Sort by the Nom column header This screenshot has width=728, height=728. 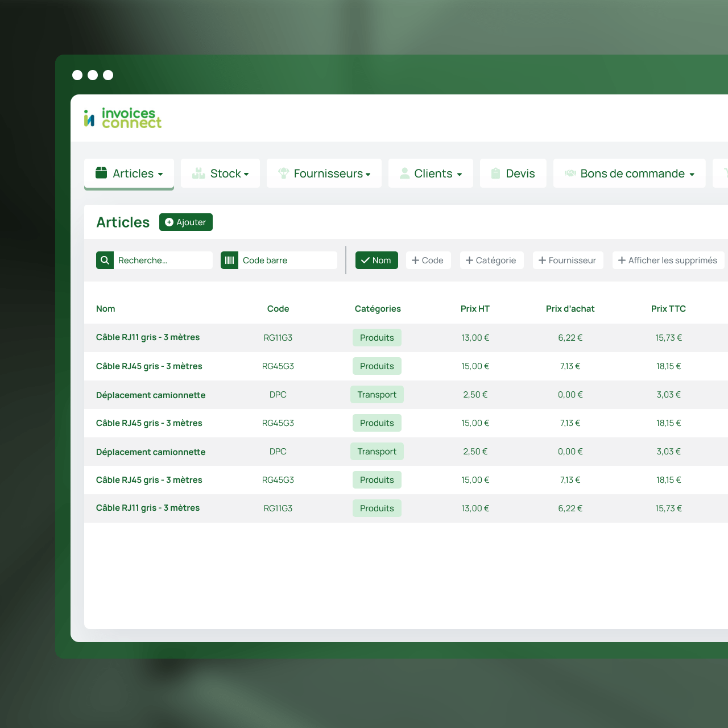pyautogui.click(x=106, y=309)
